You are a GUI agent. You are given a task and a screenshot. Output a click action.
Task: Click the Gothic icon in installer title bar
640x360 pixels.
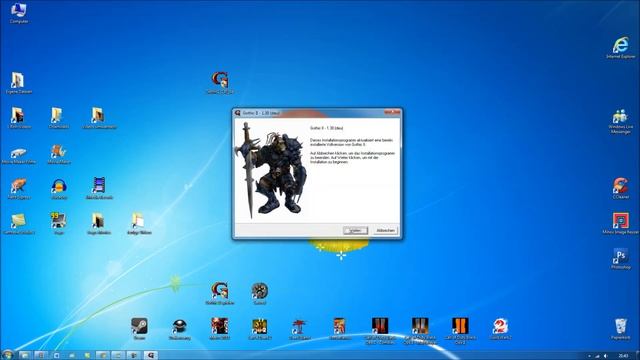tap(238, 113)
